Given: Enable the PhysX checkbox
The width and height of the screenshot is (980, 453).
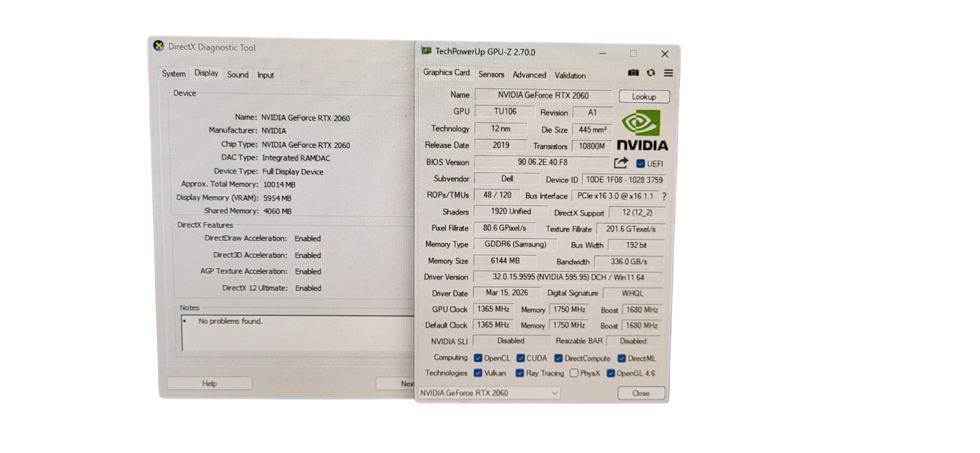Looking at the screenshot, I should [x=574, y=373].
